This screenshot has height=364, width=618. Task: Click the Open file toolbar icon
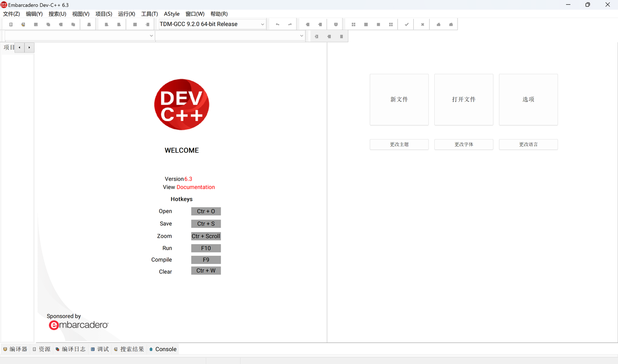click(x=23, y=24)
